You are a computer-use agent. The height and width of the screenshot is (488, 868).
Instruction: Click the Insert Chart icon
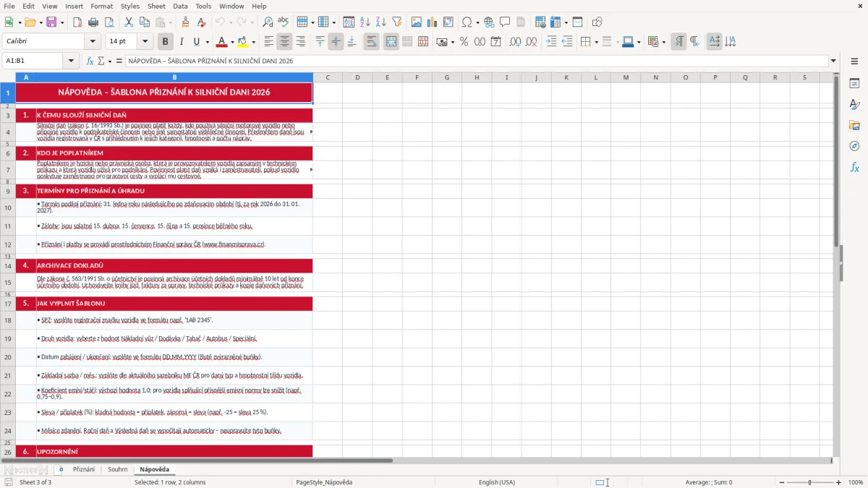(432, 22)
